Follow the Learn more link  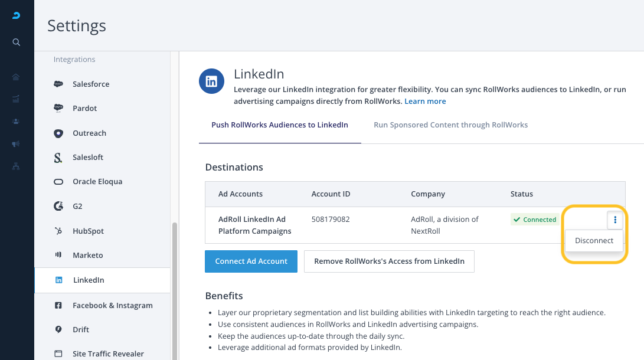click(x=425, y=102)
